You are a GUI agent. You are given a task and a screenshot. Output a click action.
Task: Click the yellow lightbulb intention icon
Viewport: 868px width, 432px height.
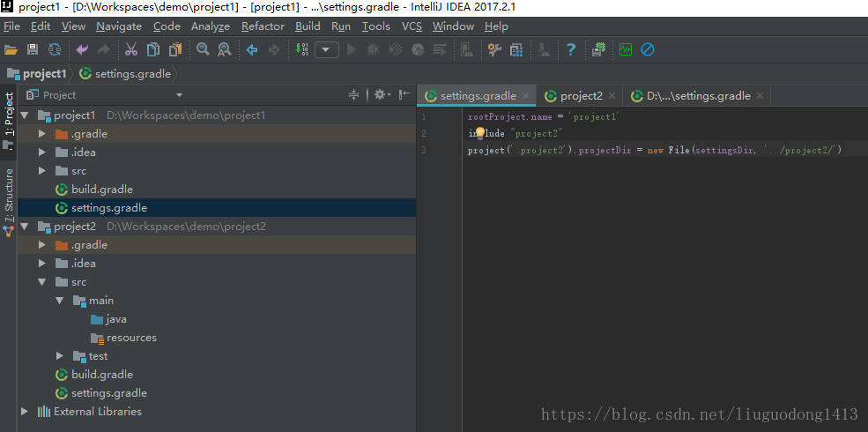click(x=480, y=132)
